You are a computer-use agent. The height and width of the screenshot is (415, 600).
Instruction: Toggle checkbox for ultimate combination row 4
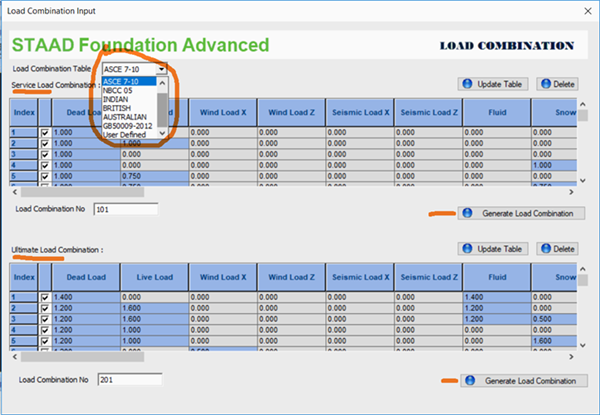[45, 330]
